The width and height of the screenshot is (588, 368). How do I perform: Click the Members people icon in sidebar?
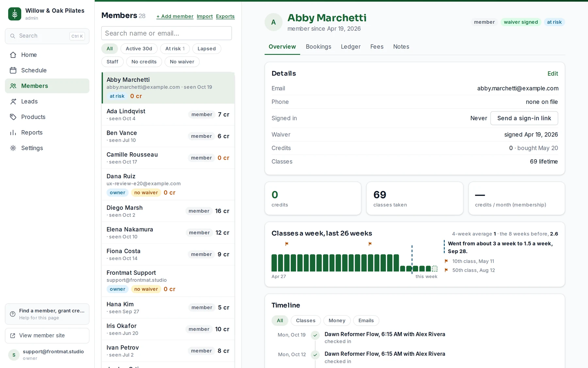[13, 86]
